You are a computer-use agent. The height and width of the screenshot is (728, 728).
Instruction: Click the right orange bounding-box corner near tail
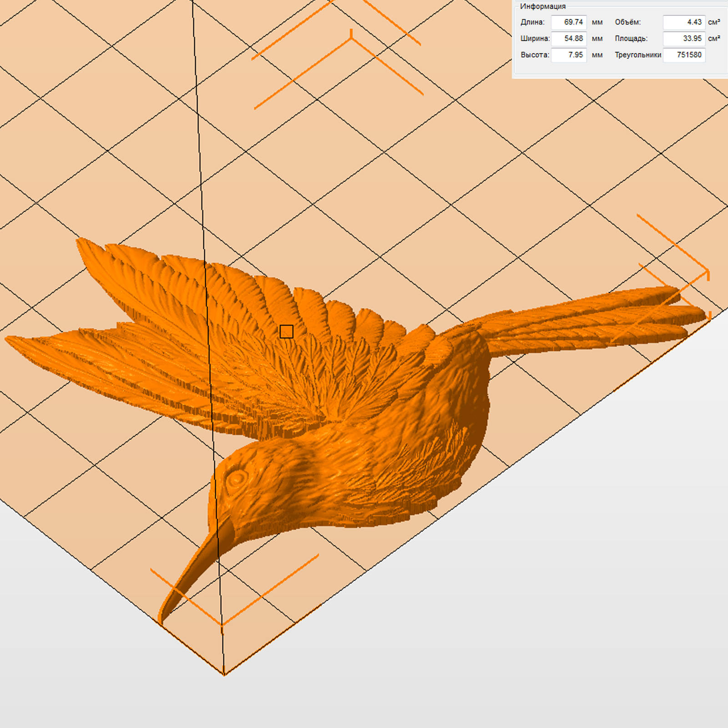(708, 273)
